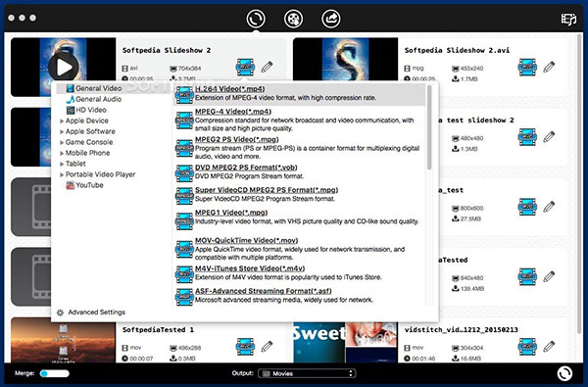Play the Softpedia Slideshow 2 video thumbnail
588x387 pixels.
pos(64,67)
